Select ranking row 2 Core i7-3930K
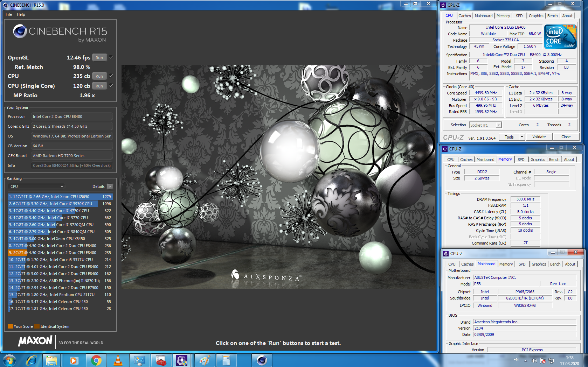 point(60,204)
